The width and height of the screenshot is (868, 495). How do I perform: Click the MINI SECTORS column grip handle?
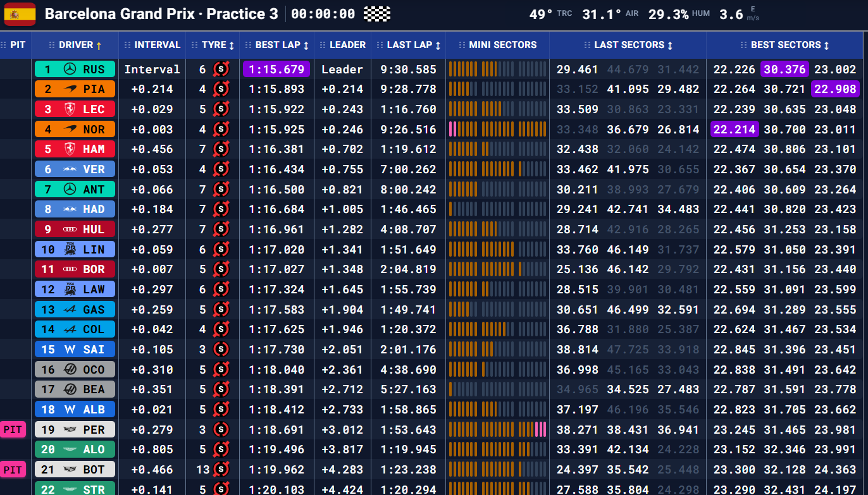(462, 45)
